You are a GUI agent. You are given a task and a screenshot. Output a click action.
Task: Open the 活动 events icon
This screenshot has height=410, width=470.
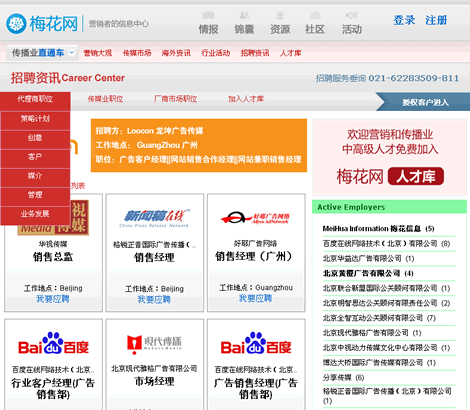click(x=352, y=15)
